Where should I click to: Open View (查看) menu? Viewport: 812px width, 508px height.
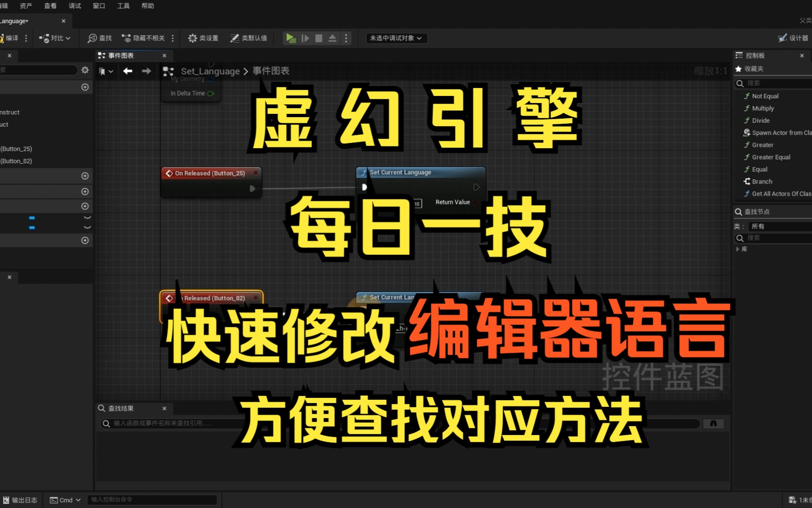pos(50,6)
